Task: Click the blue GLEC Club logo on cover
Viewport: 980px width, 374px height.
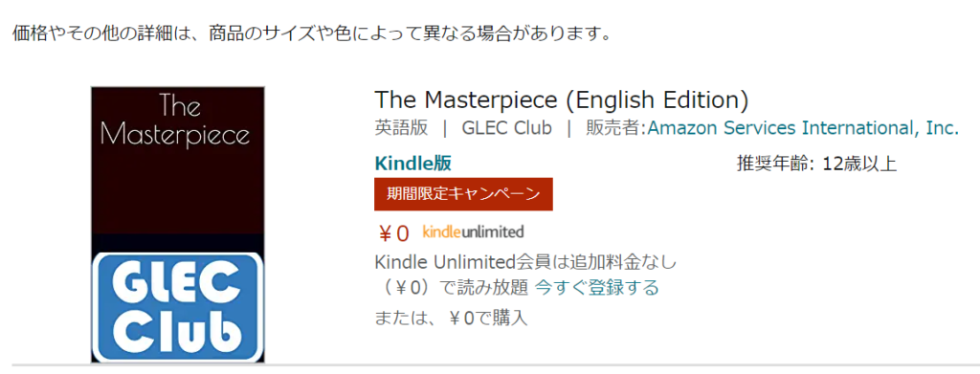Action: [x=177, y=307]
